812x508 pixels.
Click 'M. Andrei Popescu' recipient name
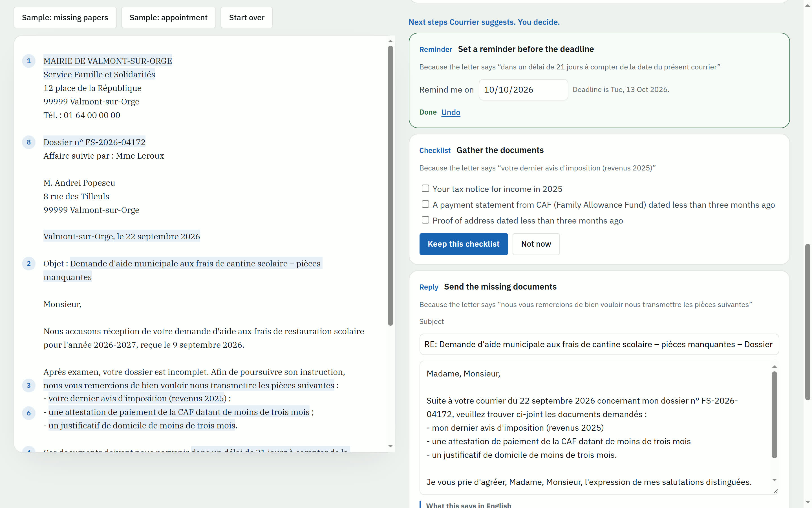pyautogui.click(x=79, y=183)
